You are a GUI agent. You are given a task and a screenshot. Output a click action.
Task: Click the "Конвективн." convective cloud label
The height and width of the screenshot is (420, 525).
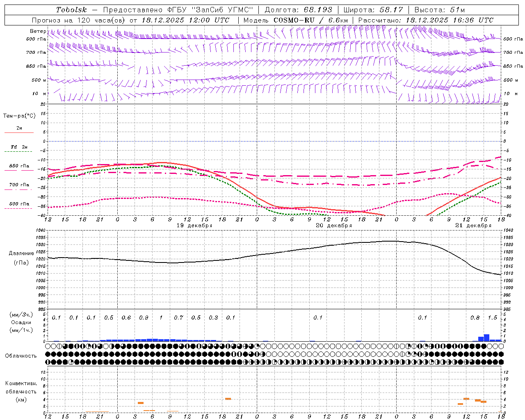[21, 383]
